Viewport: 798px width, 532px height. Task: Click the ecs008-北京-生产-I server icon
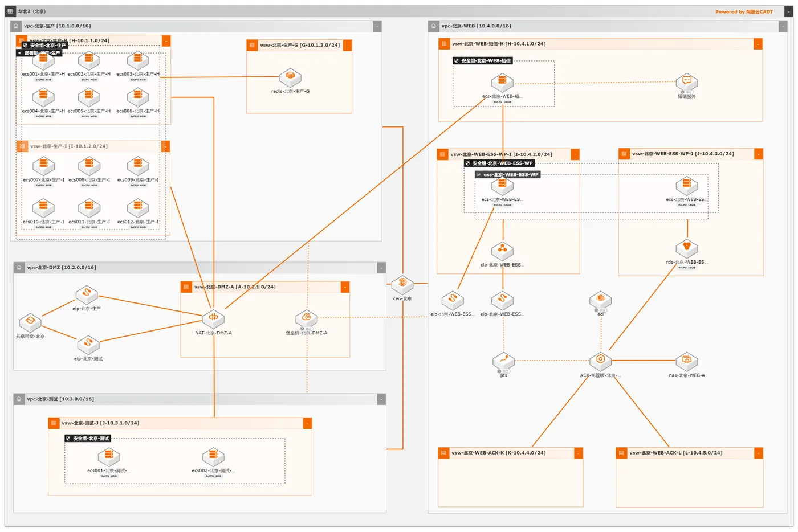(89, 166)
